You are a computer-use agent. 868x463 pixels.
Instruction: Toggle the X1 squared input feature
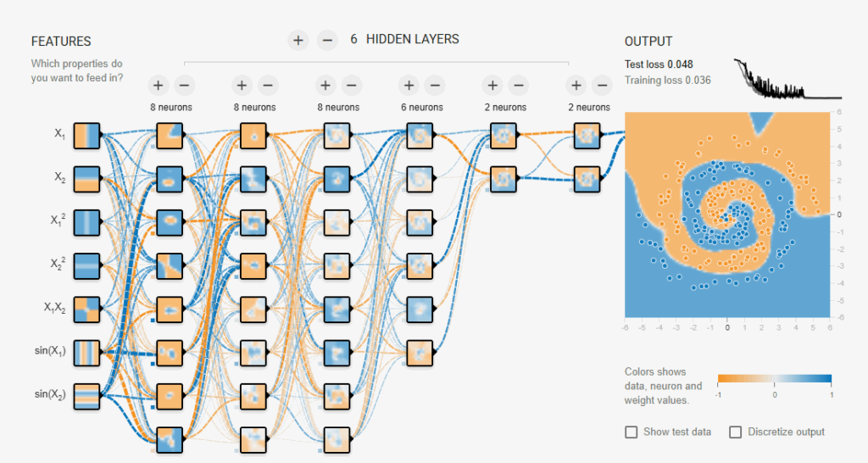coord(87,223)
